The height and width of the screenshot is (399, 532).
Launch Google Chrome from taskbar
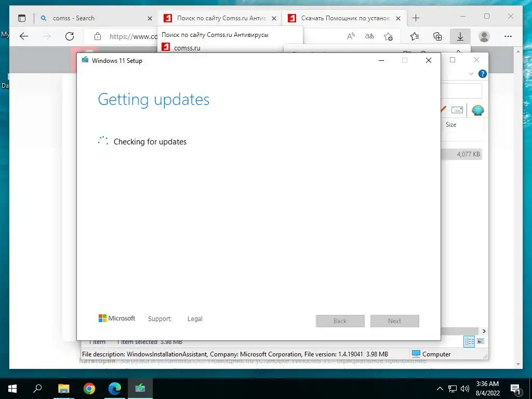pyautogui.click(x=89, y=389)
